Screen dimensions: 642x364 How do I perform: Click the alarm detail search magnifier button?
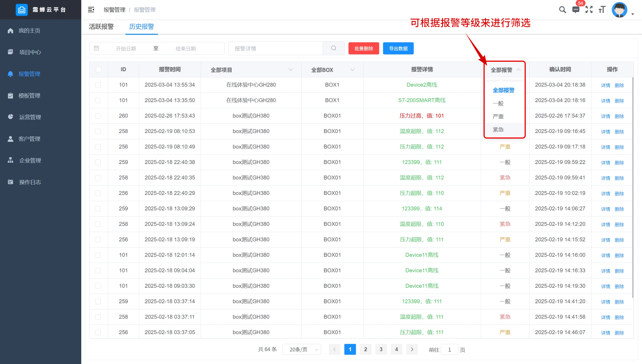coord(333,48)
